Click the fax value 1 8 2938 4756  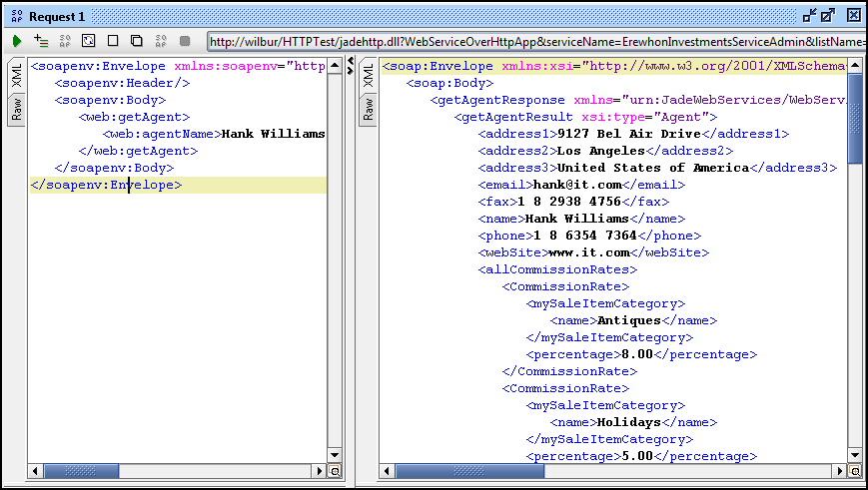[x=569, y=202]
